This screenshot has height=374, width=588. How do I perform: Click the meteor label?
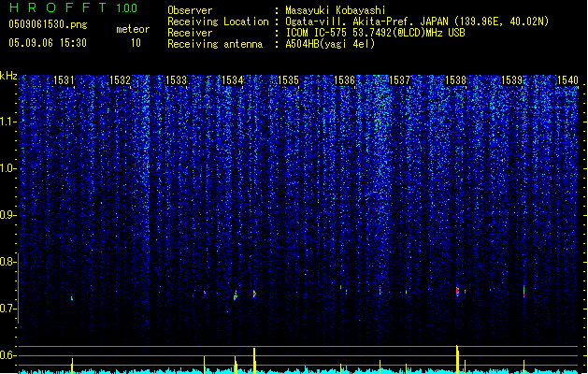click(x=133, y=29)
